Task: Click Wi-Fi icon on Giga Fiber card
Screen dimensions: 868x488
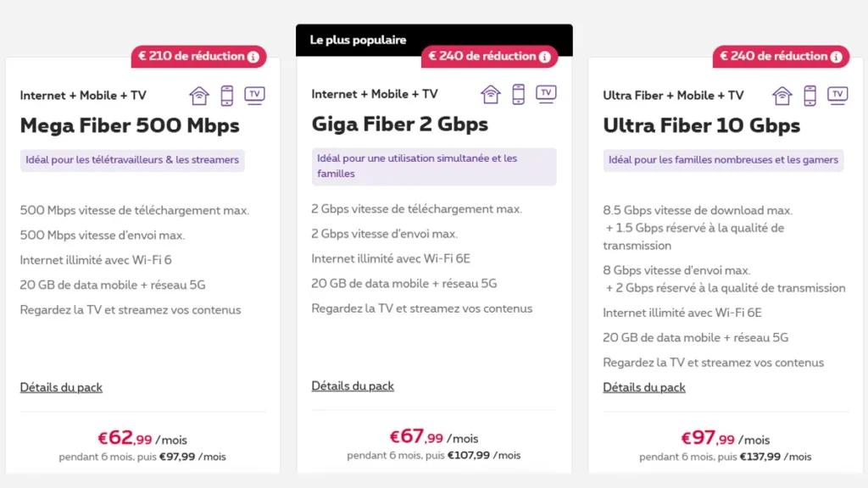Action: (491, 93)
